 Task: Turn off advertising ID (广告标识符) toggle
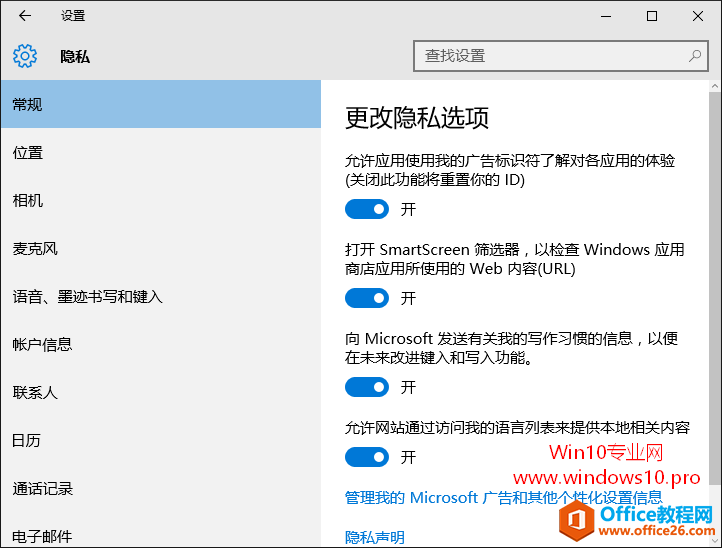[x=367, y=209]
